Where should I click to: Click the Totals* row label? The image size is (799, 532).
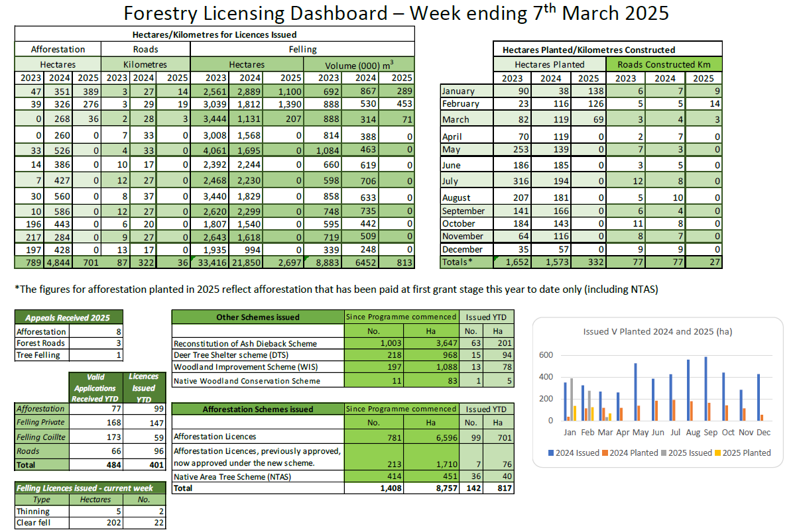point(455,262)
